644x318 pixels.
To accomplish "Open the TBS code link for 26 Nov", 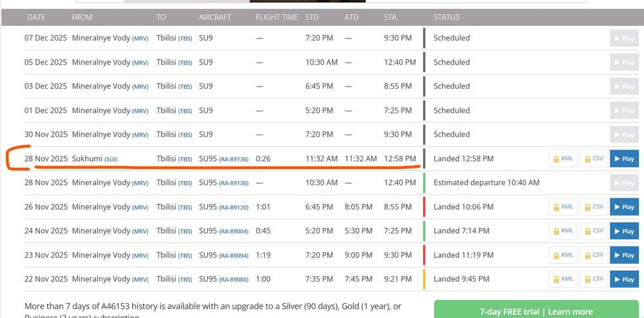I will pos(185,207).
